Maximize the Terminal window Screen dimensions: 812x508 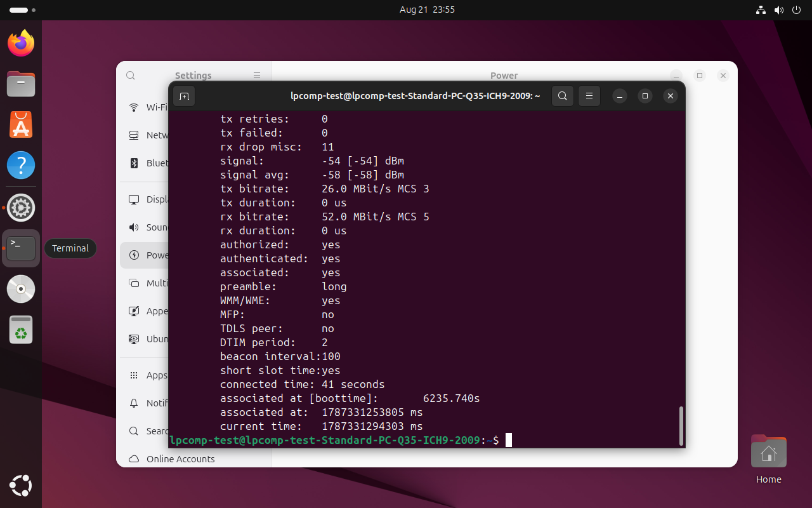click(645, 96)
